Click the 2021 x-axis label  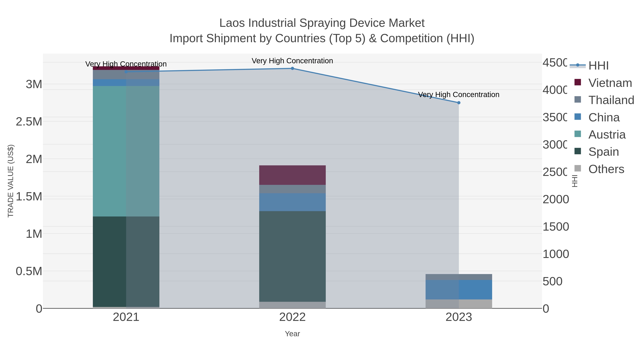pos(126,317)
